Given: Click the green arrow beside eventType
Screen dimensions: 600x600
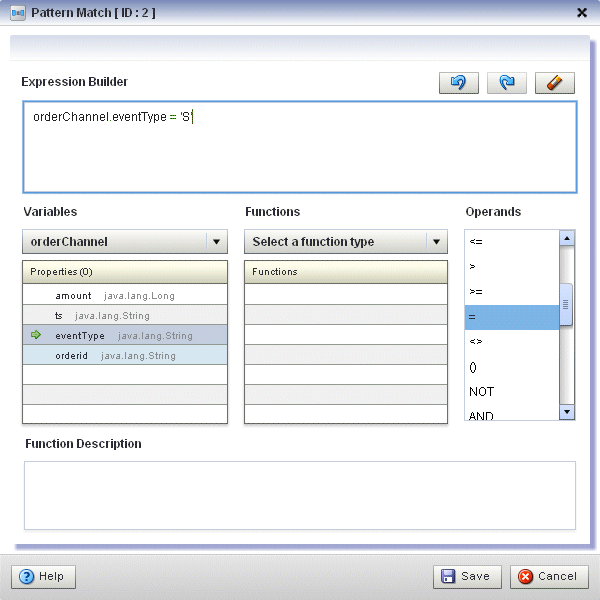Looking at the screenshot, I should 36,335.
